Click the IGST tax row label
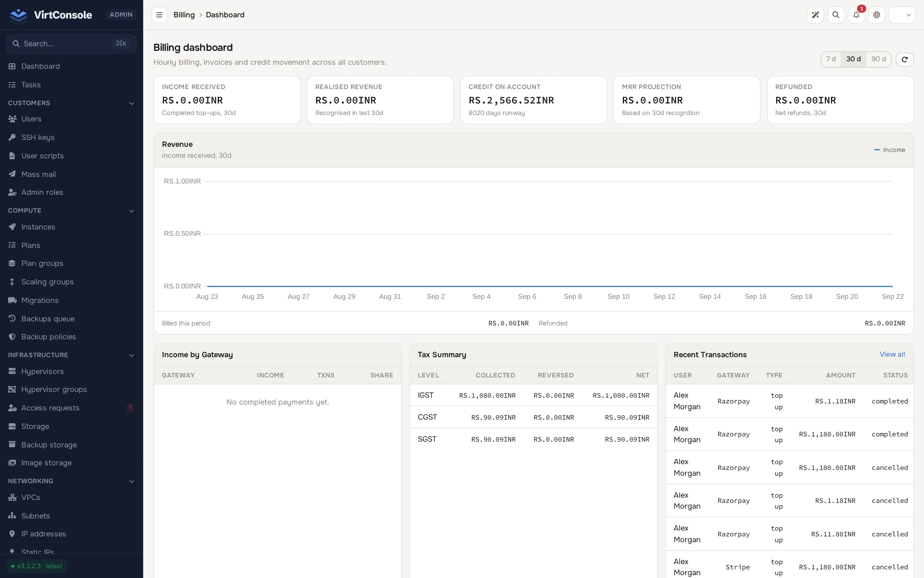The width and height of the screenshot is (924, 578). [x=425, y=395]
